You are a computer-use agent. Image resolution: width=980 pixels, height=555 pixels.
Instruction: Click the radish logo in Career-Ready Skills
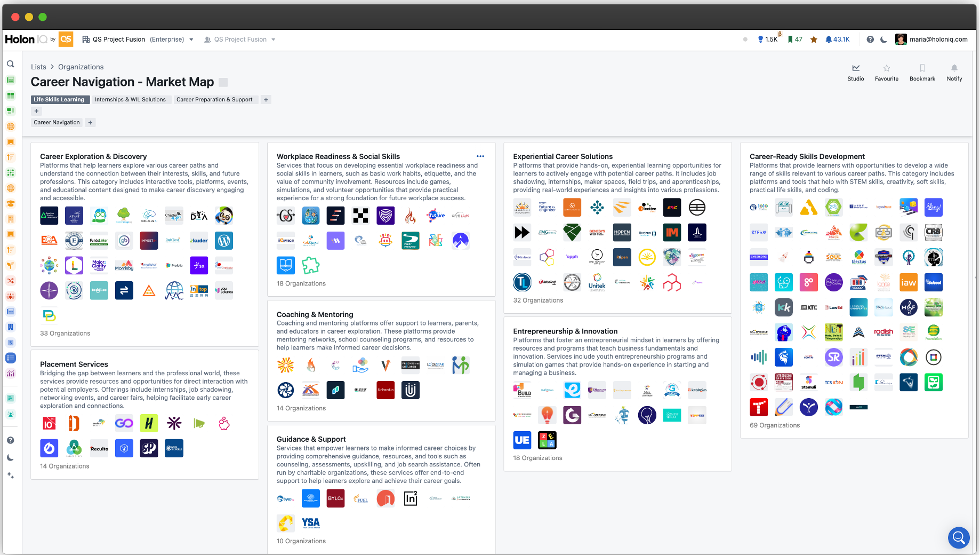pos(883,332)
